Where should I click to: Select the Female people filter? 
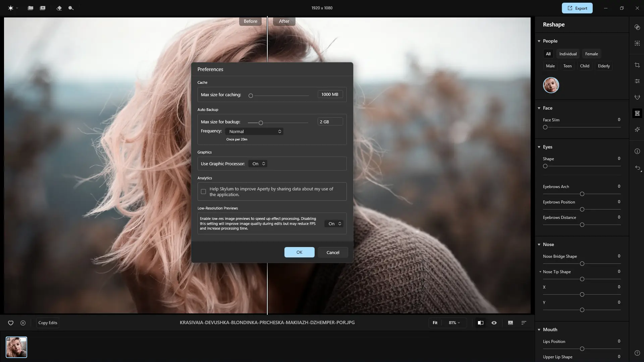pos(591,54)
